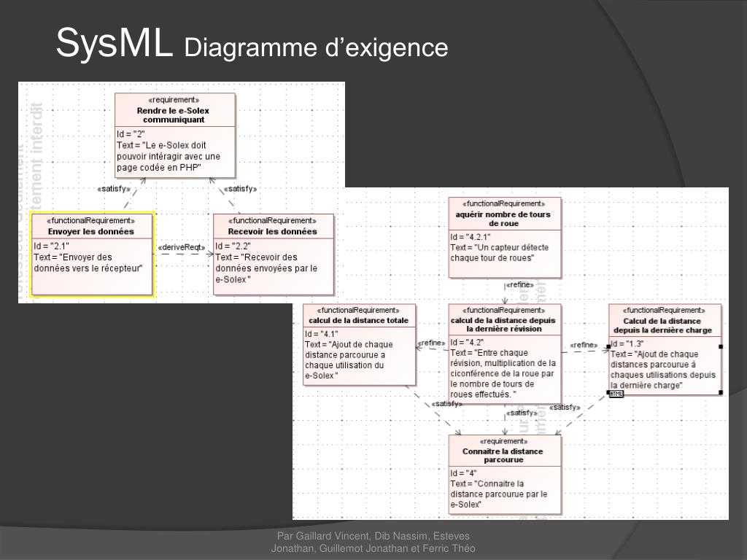Screen dimensions: 747x560
Task: Click the HTML marker icon on block 1.3
Action: (x=616, y=394)
